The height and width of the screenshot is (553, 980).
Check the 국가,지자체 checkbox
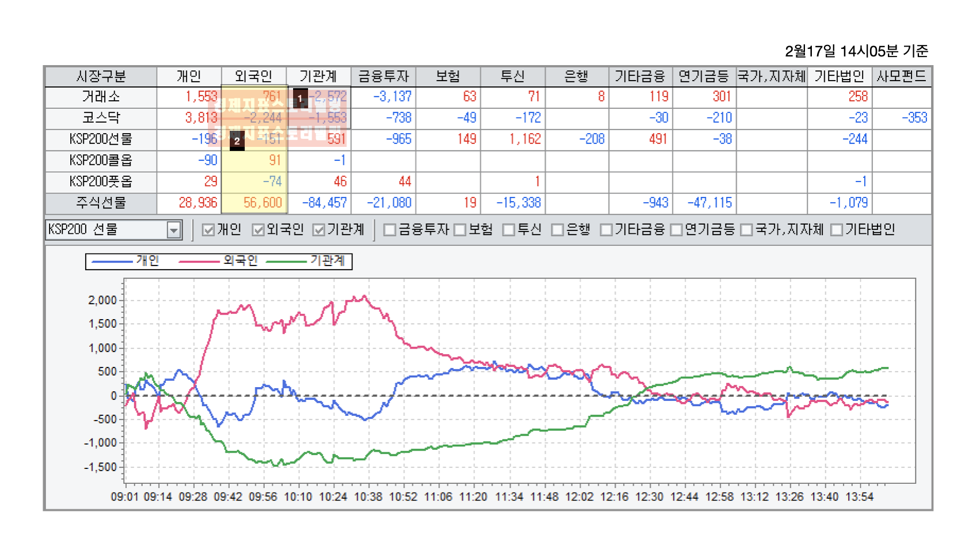coord(746,229)
